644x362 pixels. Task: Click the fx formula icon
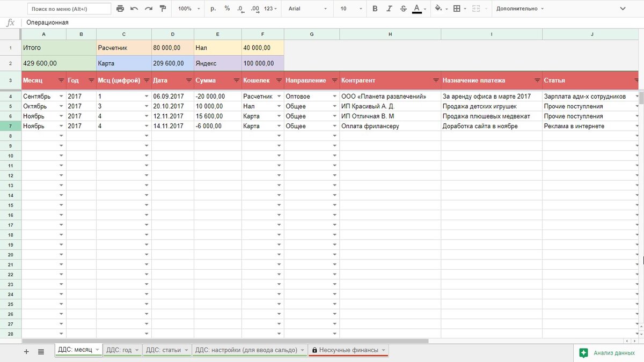[x=10, y=23]
